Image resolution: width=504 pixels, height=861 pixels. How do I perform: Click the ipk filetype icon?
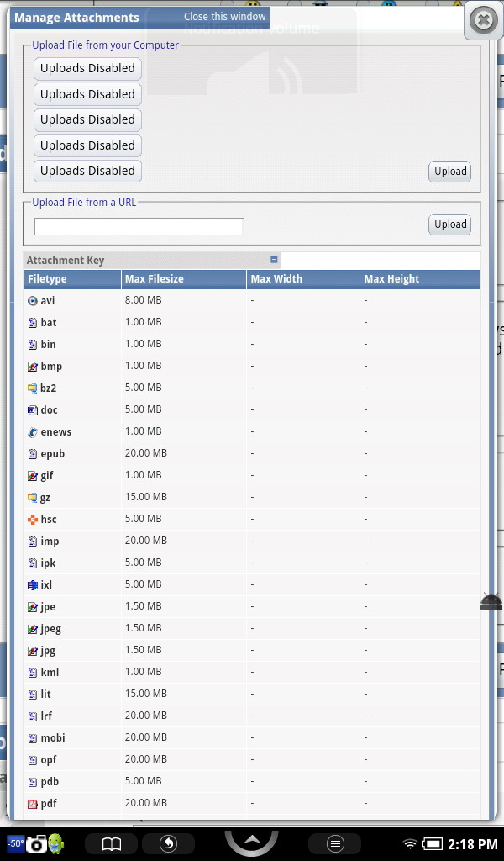(x=33, y=563)
